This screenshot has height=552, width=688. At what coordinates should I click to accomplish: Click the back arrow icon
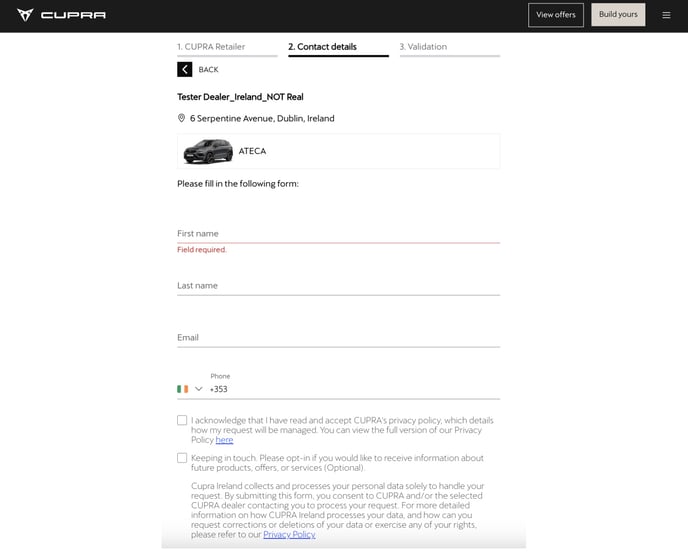click(x=185, y=69)
